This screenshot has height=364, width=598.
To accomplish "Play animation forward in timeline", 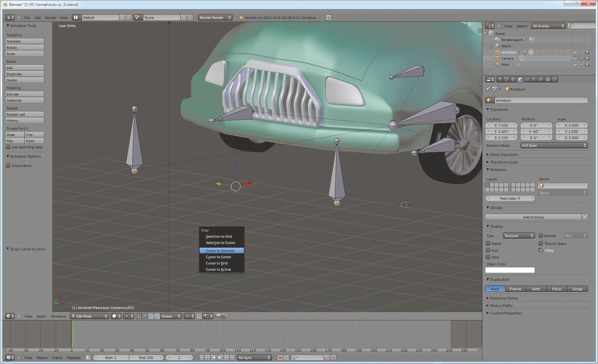I will pyautogui.click(x=220, y=357).
